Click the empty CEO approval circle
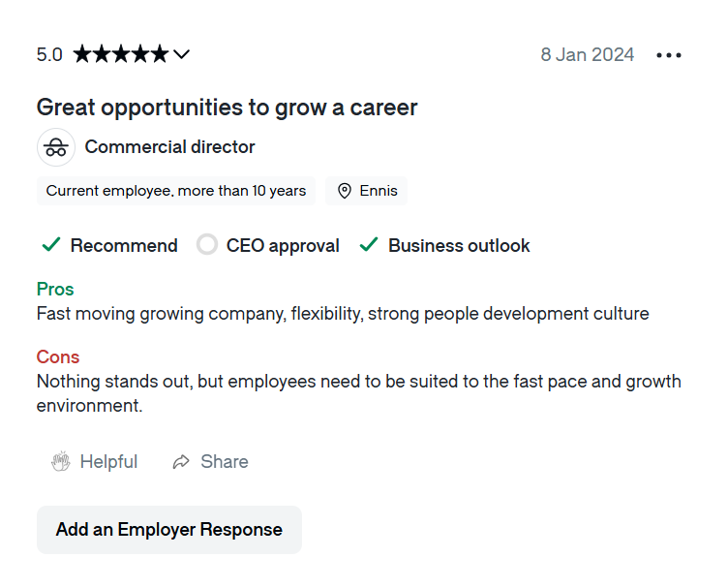Viewport: 728px width, 588px height. click(207, 245)
